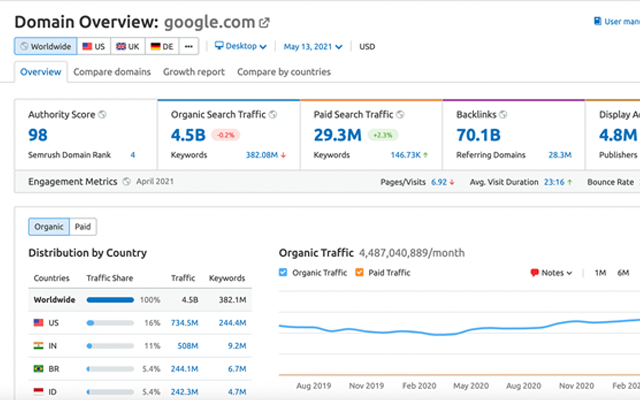Screen dimensions: 640x400
Task: Click US keywords value 244.4M
Action: (232, 323)
